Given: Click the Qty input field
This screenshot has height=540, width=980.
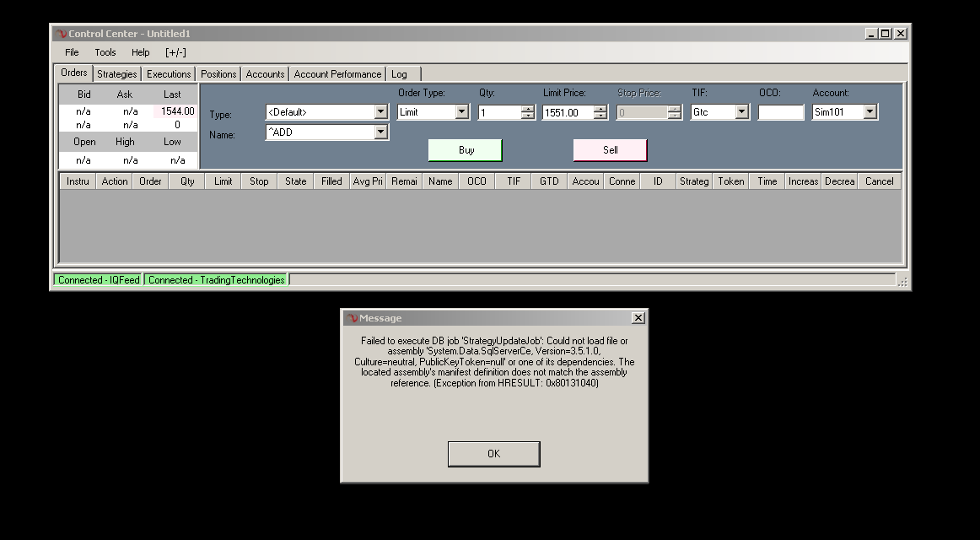Looking at the screenshot, I should [x=500, y=112].
